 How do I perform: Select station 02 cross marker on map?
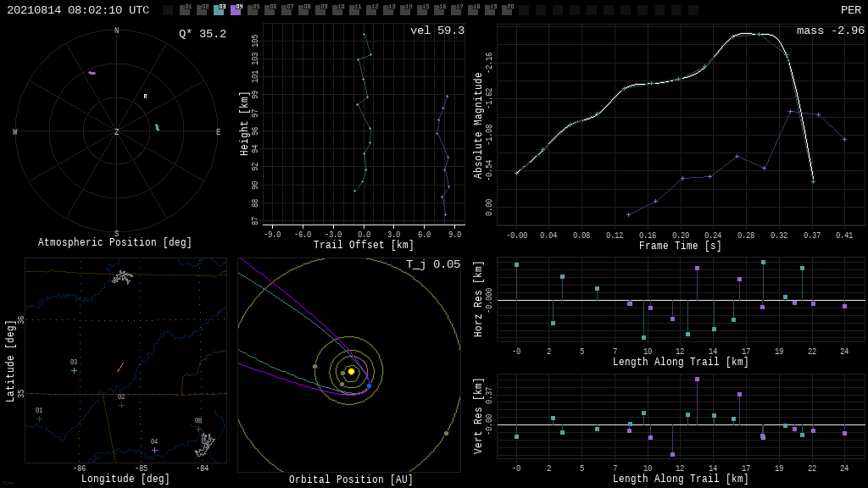pyautogui.click(x=121, y=405)
